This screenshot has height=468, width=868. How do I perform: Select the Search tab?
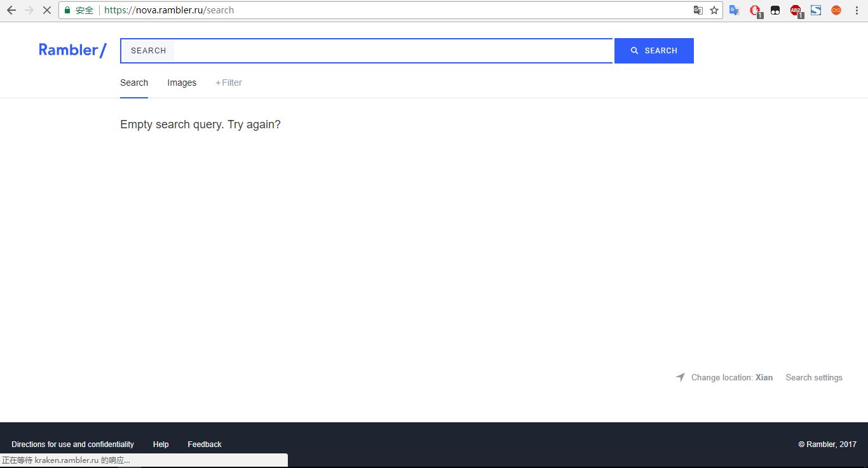coord(134,83)
